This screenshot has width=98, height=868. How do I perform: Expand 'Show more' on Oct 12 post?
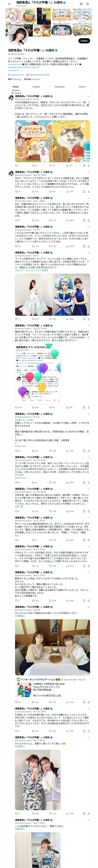[20, 446]
